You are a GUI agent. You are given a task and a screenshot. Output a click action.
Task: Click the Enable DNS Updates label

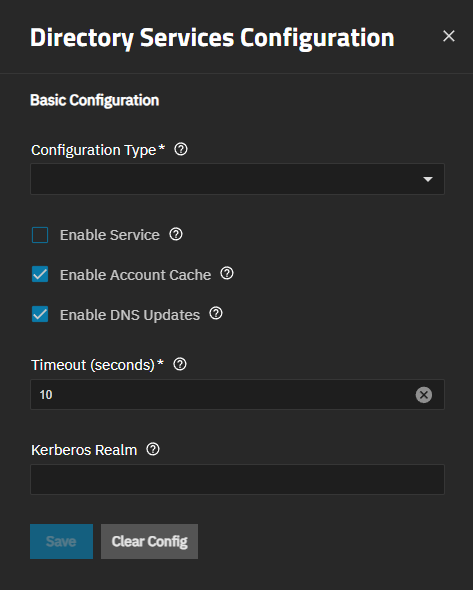(130, 315)
